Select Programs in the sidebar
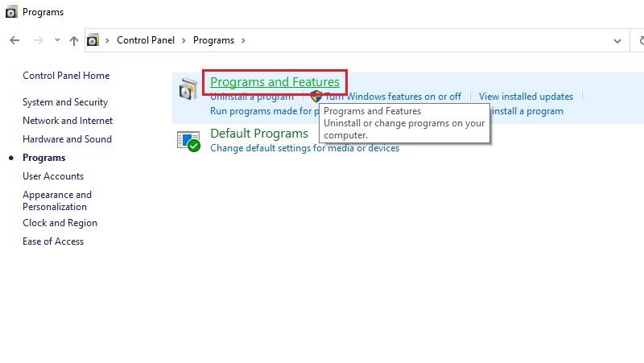Viewport: 644px width, 363px height. point(44,158)
